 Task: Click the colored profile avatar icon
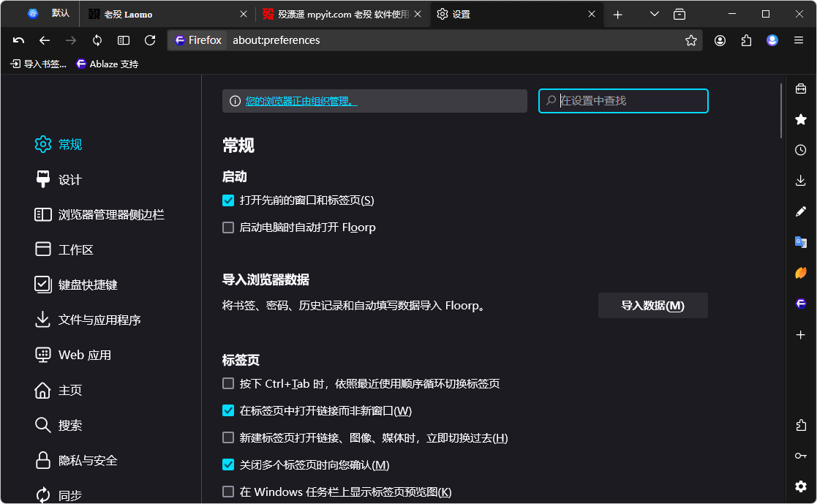point(772,40)
